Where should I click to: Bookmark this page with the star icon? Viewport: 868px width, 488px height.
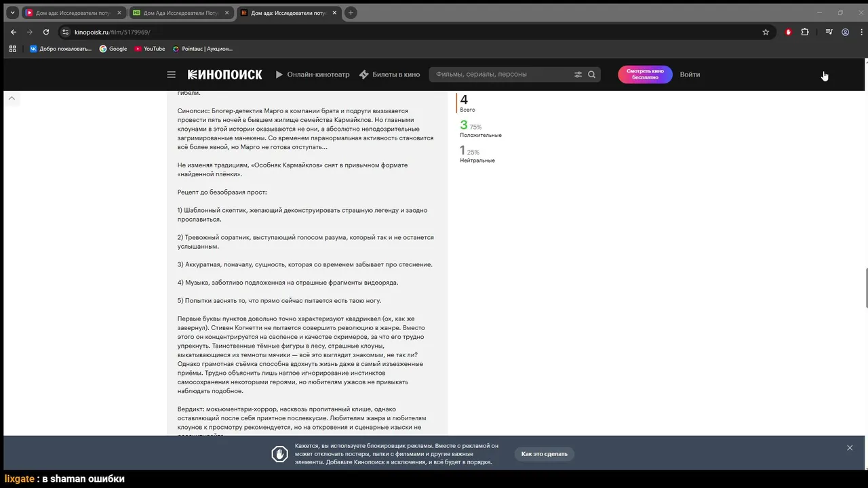click(766, 32)
